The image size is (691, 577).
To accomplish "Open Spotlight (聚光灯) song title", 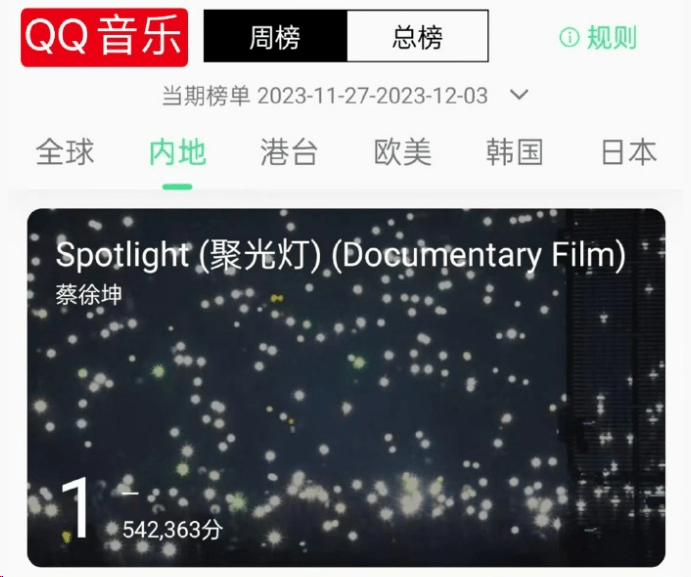I will pos(340,255).
